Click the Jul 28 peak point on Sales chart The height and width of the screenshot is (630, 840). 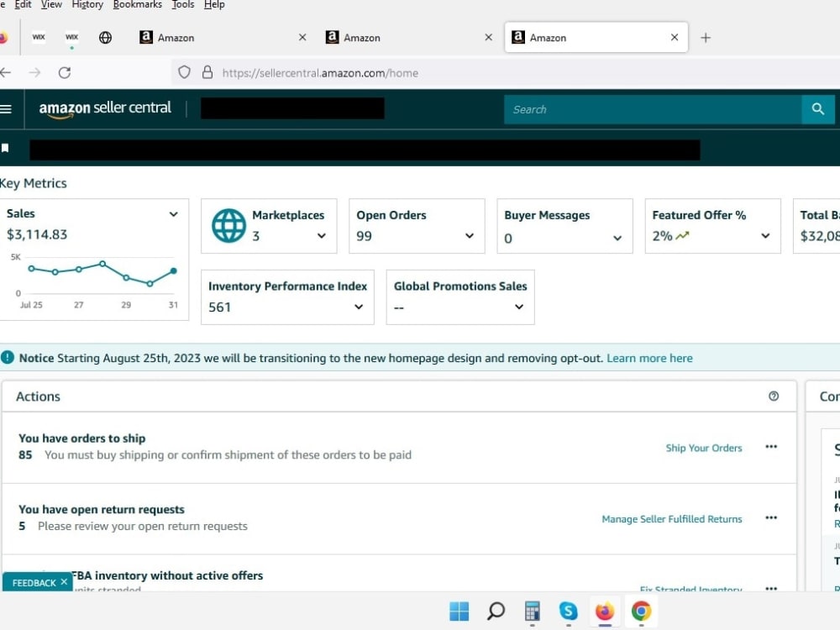102,264
